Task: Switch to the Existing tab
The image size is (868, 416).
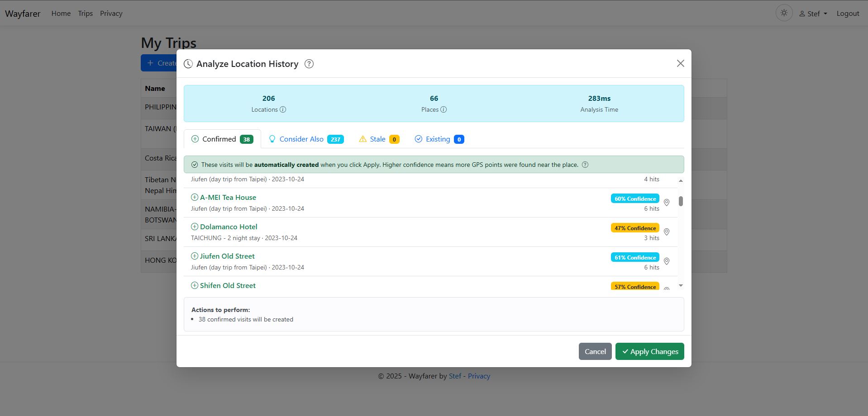Action: tap(439, 139)
